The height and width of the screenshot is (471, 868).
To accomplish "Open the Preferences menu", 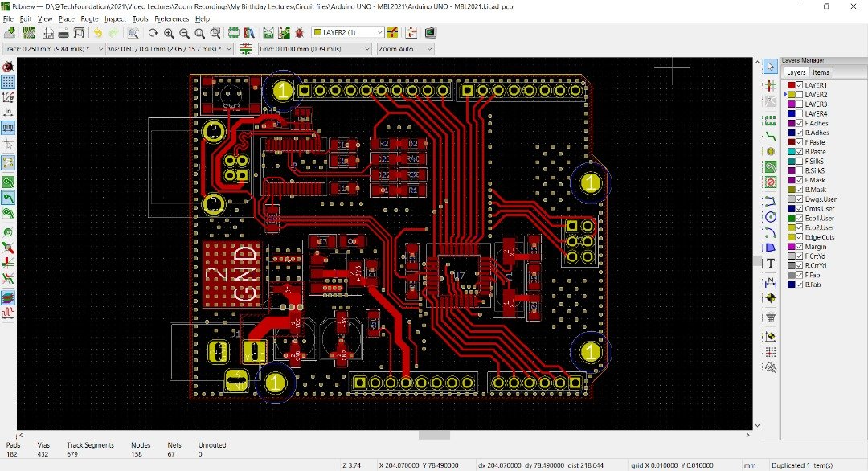I will pyautogui.click(x=172, y=18).
